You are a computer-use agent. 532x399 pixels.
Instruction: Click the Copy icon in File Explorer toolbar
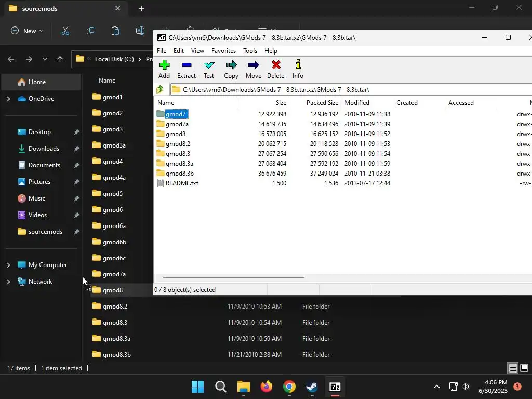(90, 31)
